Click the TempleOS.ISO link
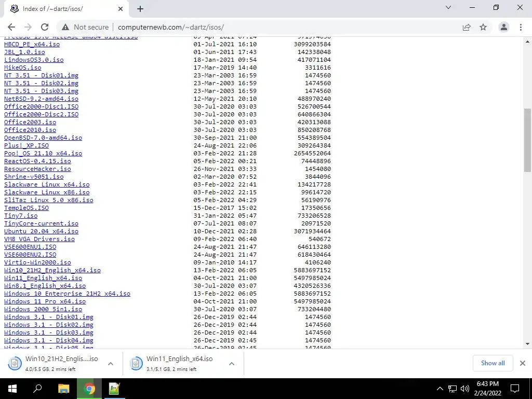The width and height of the screenshot is (532, 399). (26, 208)
